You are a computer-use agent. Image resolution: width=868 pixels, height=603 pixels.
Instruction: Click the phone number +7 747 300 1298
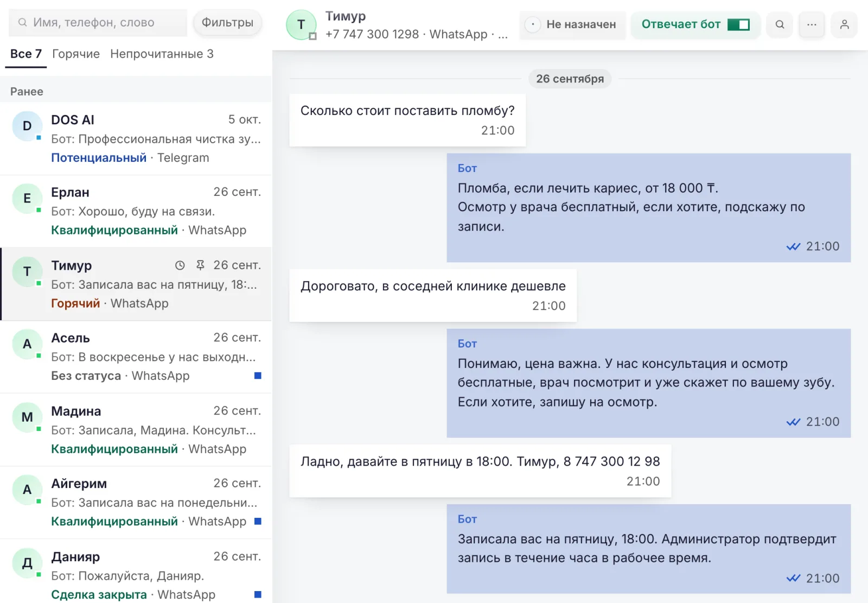(372, 34)
